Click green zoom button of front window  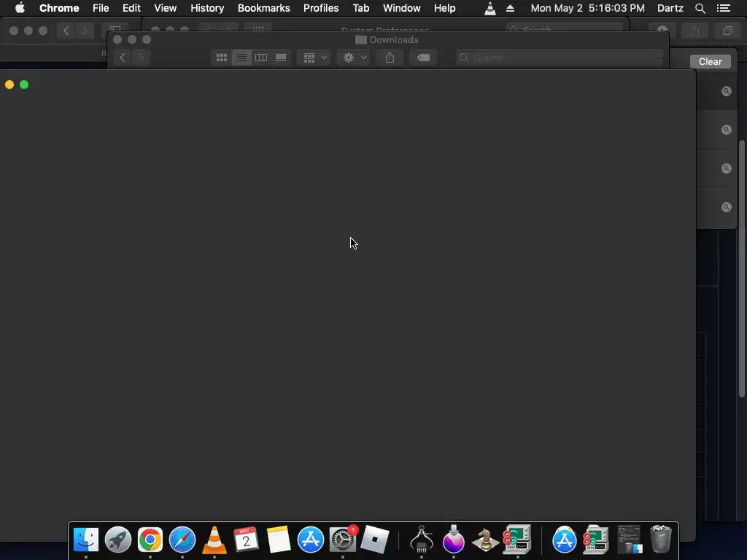pyautogui.click(x=24, y=85)
